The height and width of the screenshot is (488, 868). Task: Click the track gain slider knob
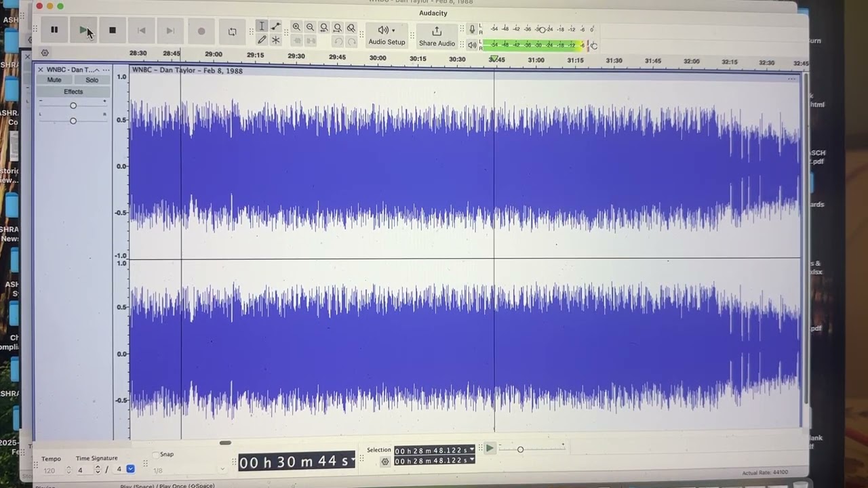[x=73, y=106]
